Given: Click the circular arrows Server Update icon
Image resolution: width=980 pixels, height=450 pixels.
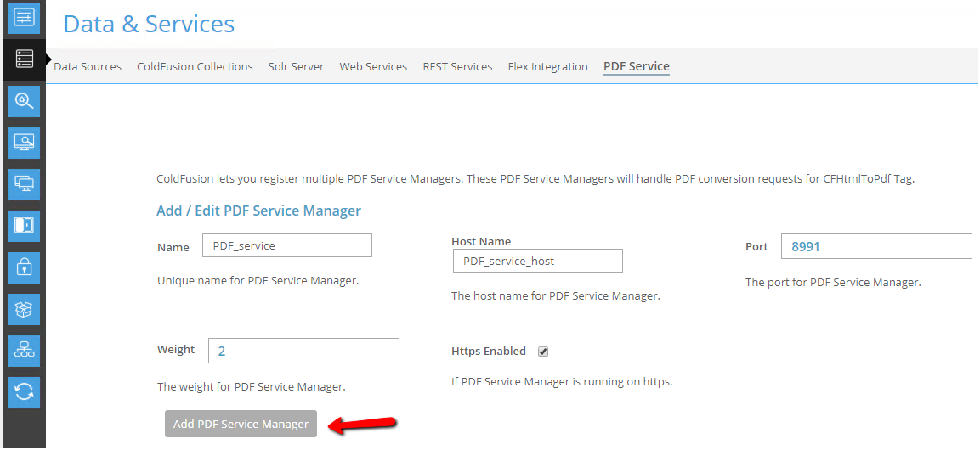Looking at the screenshot, I should click(24, 392).
